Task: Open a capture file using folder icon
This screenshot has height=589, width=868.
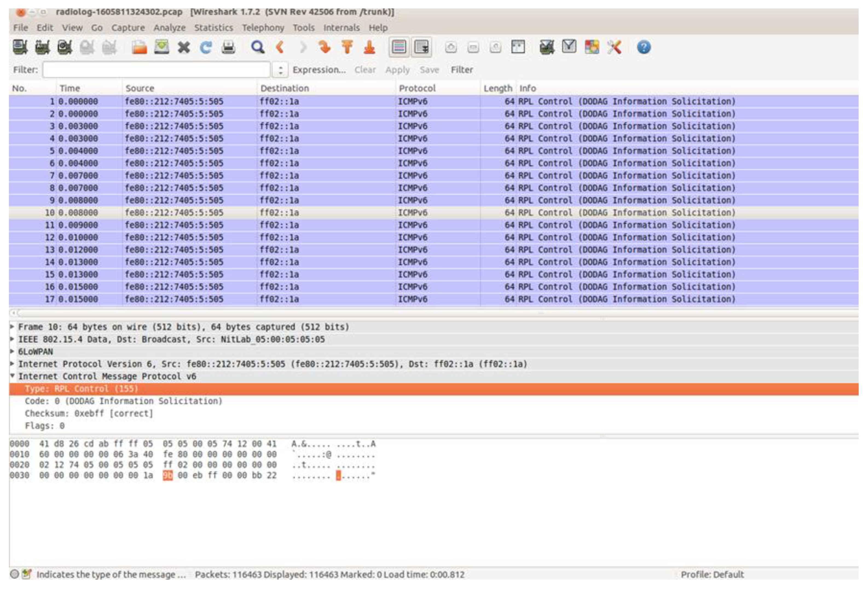Action: (x=139, y=47)
